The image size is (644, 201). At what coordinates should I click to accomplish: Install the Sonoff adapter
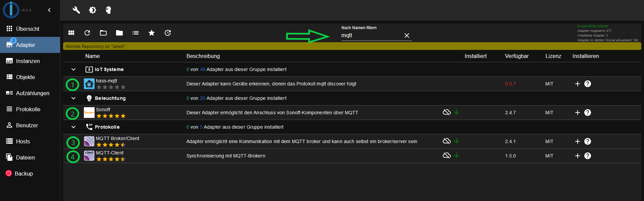tap(578, 113)
